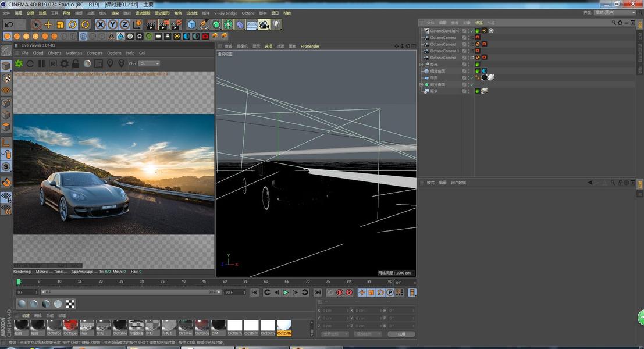
Task: Click the green timeline playhead at frame 0
Action: pos(19,282)
